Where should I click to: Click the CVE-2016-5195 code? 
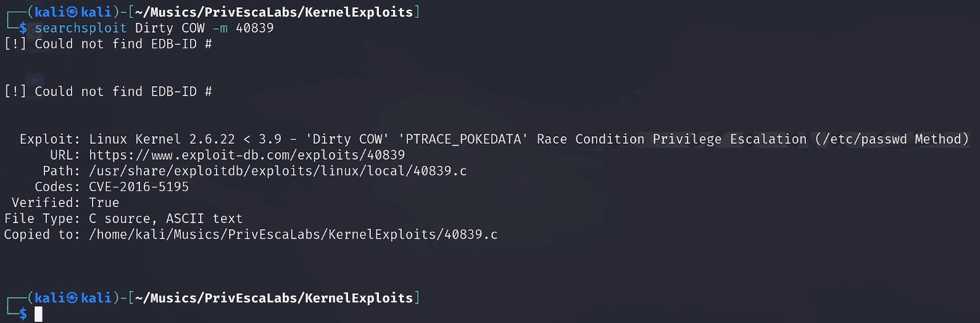139,187
